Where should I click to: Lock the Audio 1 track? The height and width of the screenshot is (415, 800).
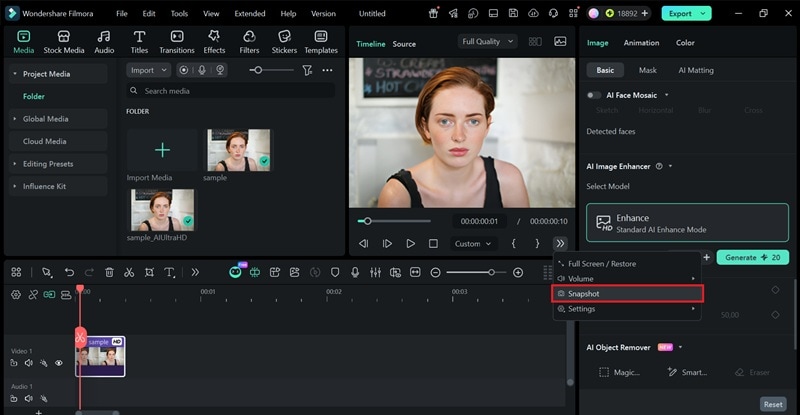(14, 398)
